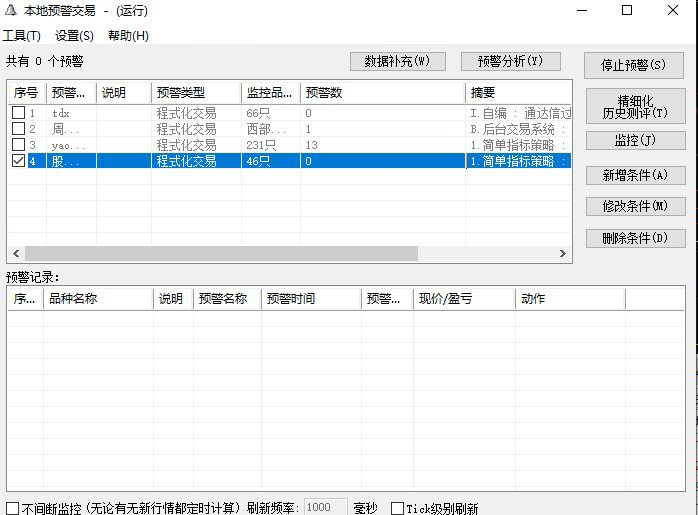Screen dimensions: 698x515
Task: Select the 46只 cell in row 4
Action: pyautogui.click(x=271, y=161)
